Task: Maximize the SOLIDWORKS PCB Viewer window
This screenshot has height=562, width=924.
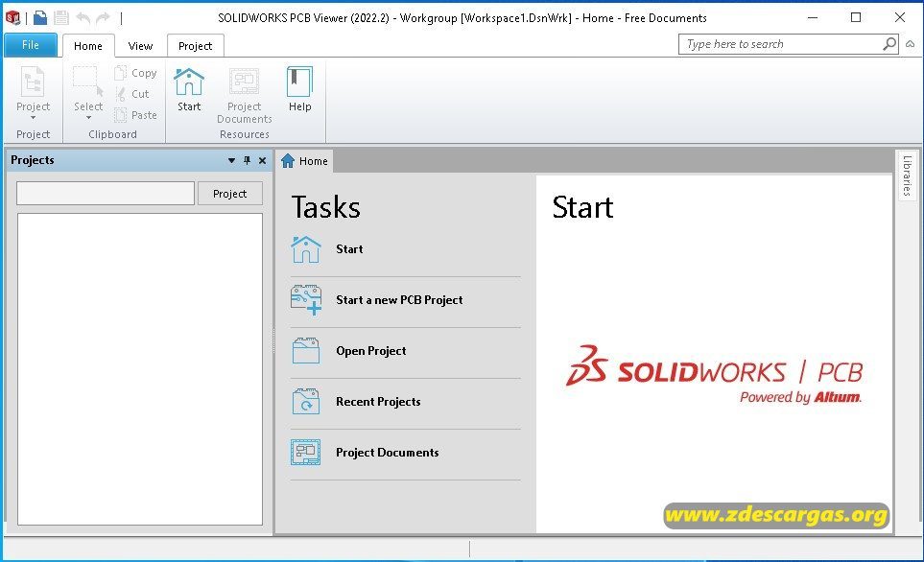Action: tap(856, 17)
